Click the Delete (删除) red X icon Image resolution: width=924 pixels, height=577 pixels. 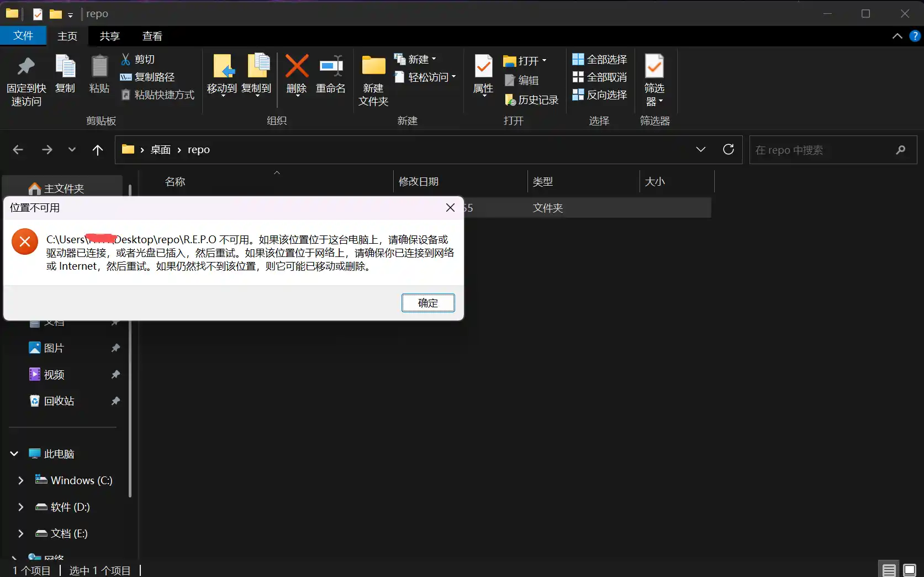pos(297,67)
